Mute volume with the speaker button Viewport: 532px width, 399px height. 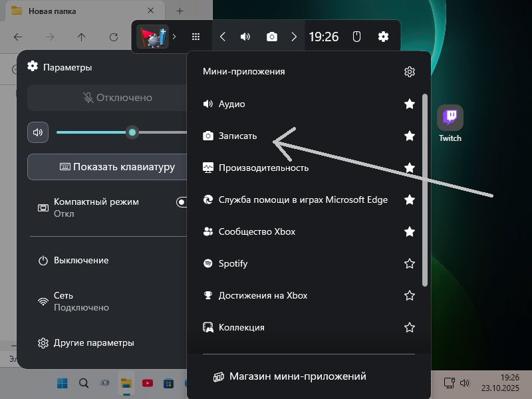(x=38, y=132)
